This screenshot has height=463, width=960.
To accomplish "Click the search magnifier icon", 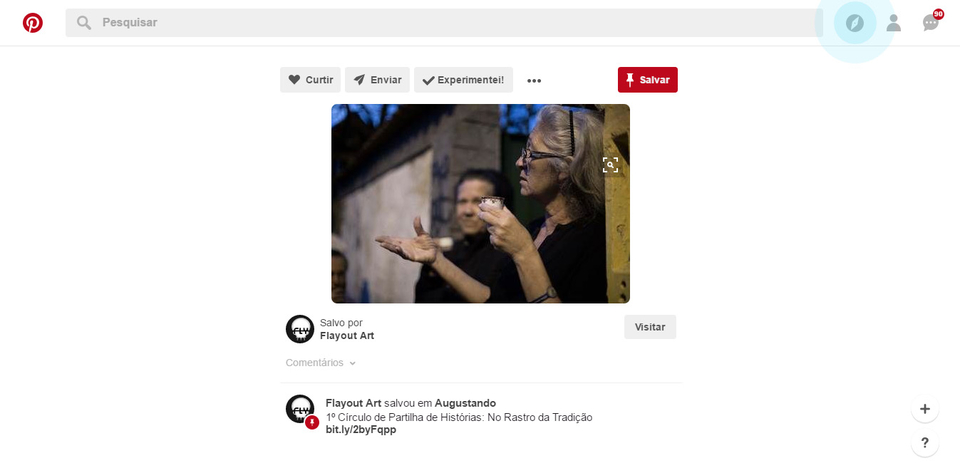I will click(84, 23).
